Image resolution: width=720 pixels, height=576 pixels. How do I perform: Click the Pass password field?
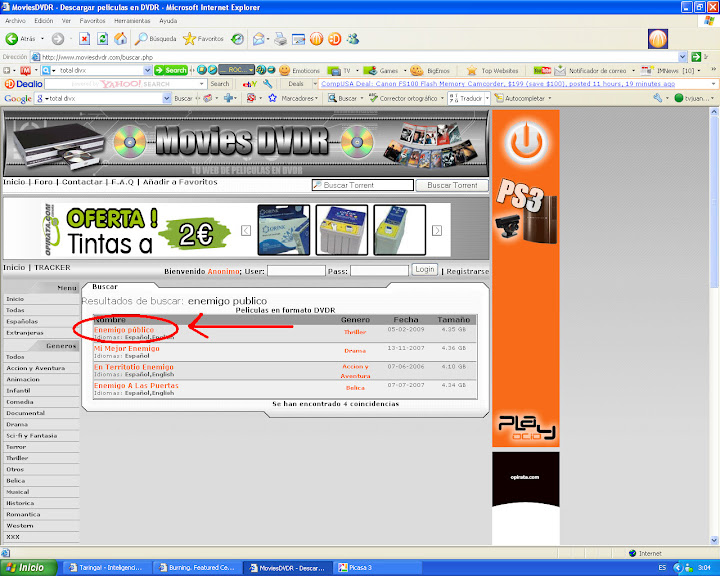click(380, 271)
